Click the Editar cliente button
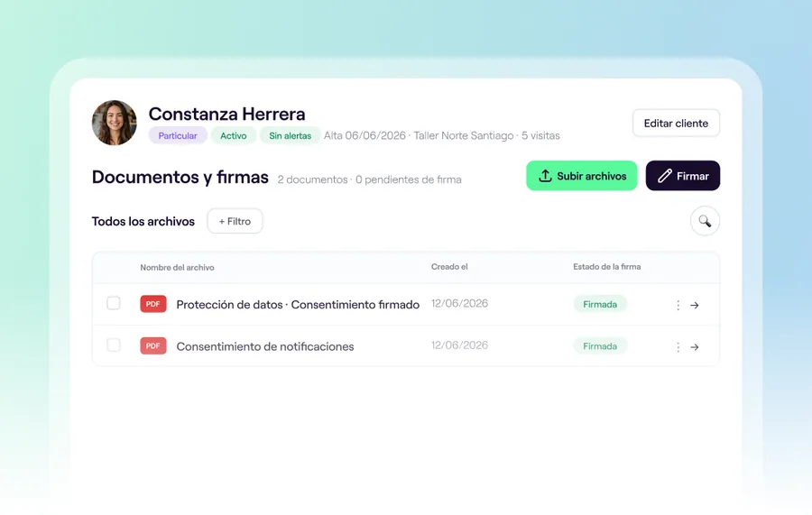This screenshot has height=515, width=812. (676, 124)
